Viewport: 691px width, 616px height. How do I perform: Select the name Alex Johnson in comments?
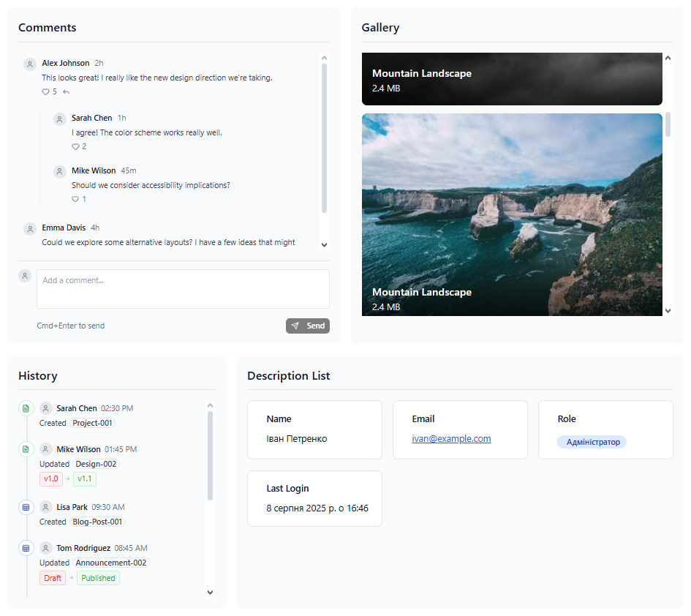[66, 63]
